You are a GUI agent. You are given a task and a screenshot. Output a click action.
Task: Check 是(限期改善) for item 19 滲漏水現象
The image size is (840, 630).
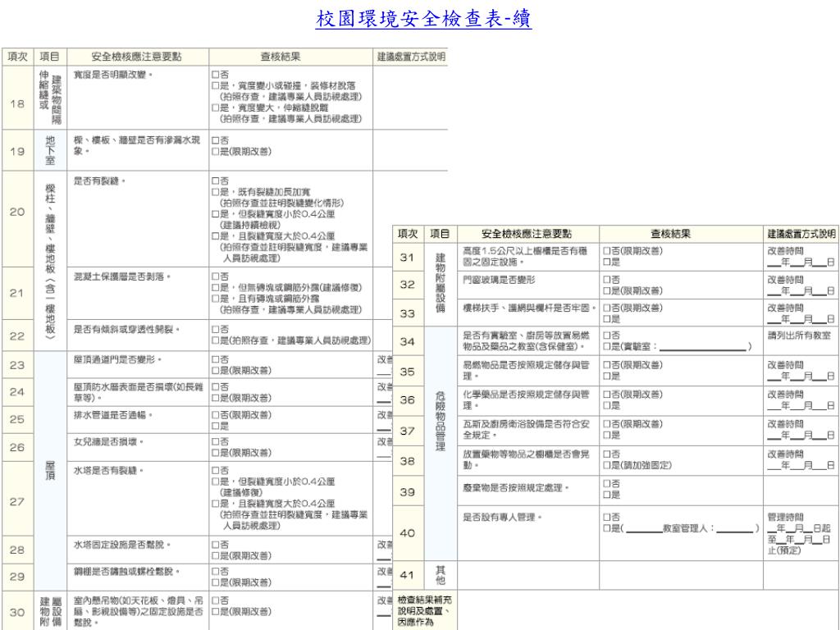pos(216,152)
